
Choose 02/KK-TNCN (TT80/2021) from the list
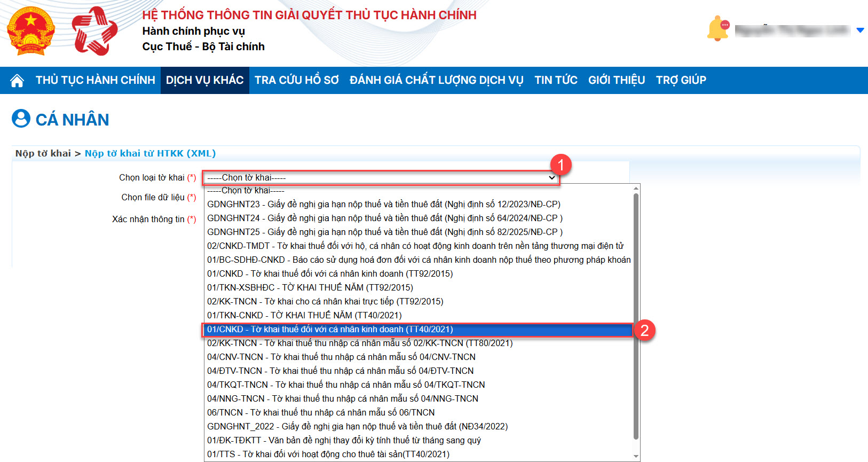tap(359, 343)
